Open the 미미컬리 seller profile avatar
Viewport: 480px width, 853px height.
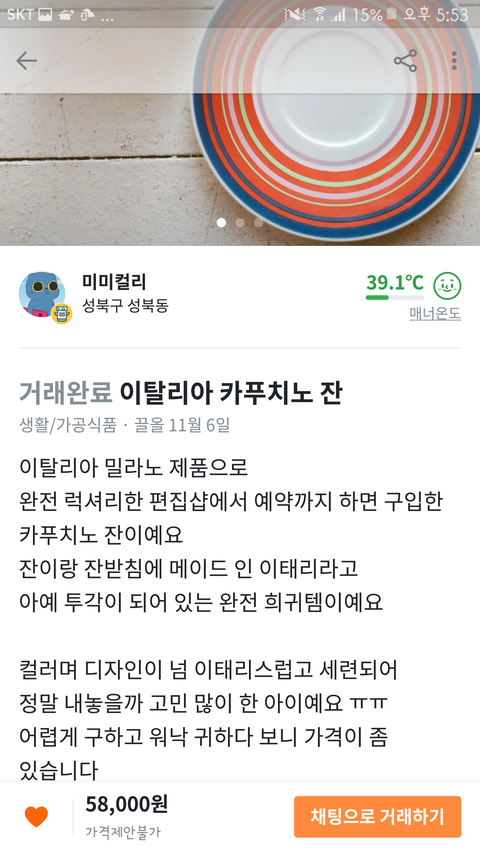[x=42, y=294]
